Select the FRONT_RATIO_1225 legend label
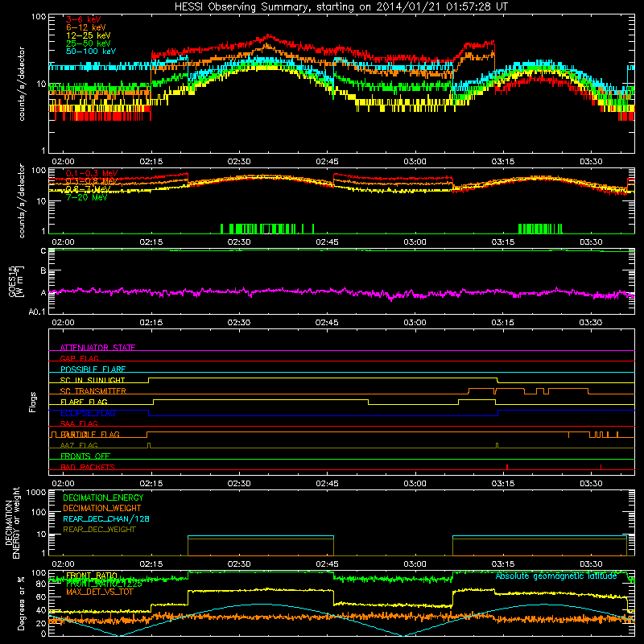 click(x=104, y=584)
